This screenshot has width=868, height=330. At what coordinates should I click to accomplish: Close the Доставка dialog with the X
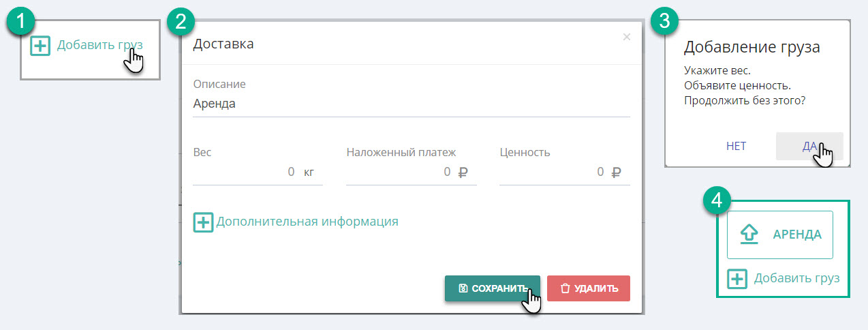click(627, 37)
